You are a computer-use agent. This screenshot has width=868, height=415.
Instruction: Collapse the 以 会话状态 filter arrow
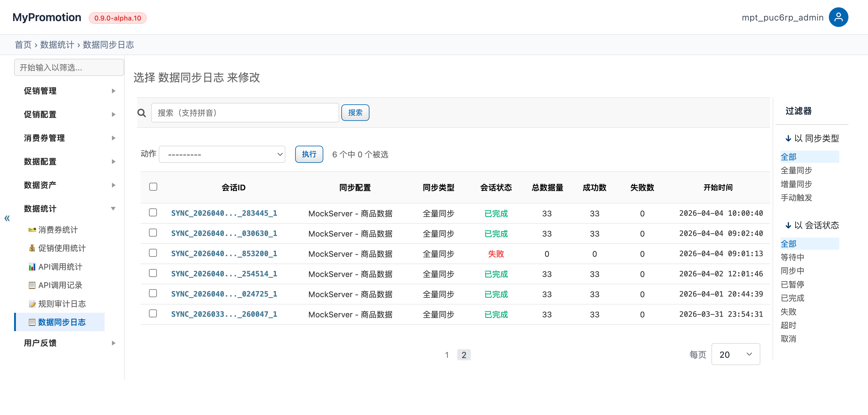point(788,226)
